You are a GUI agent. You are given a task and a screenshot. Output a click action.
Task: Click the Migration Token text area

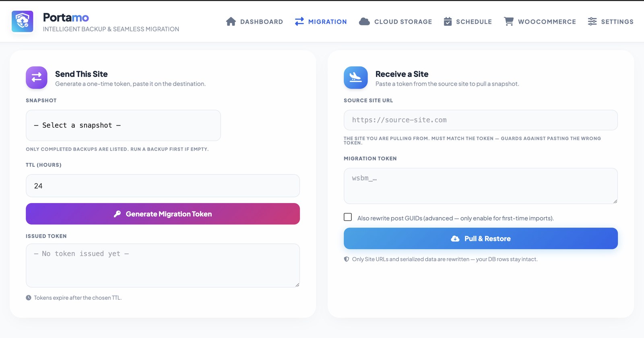(x=481, y=186)
